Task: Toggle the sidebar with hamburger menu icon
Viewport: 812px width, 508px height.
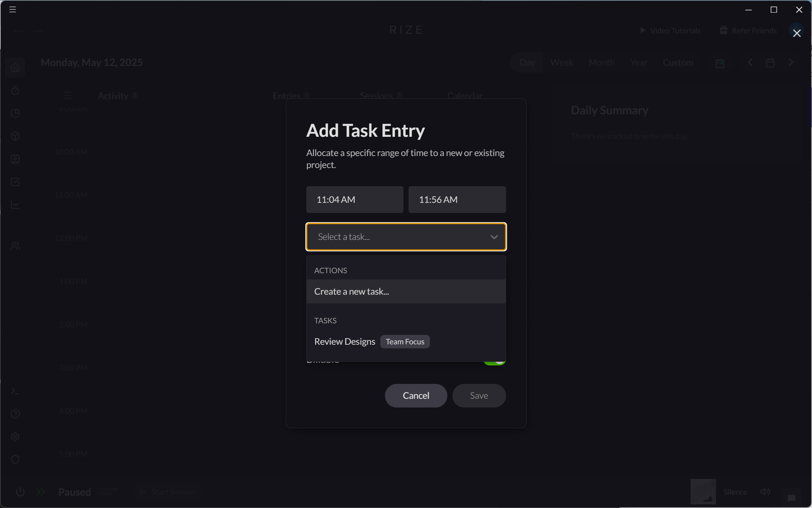Action: [x=12, y=9]
